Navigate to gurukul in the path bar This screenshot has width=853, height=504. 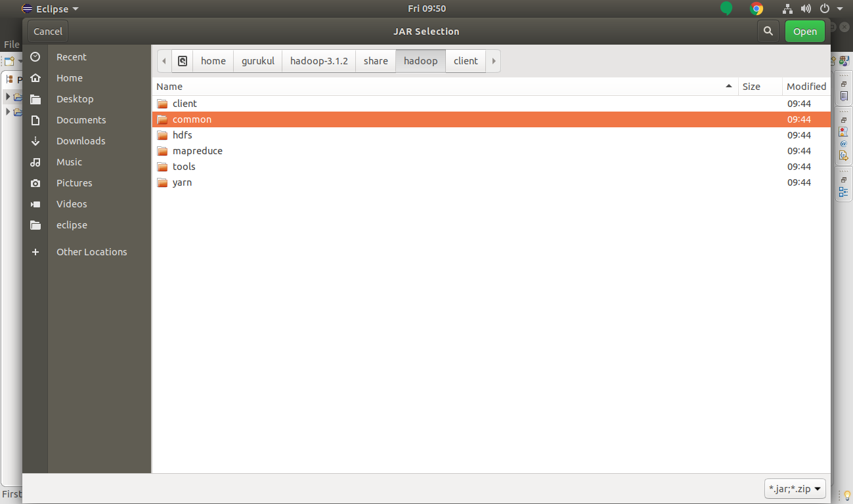(258, 61)
